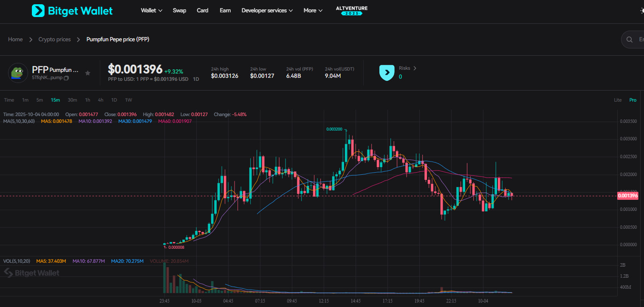Click the large $0.001396 price heading
Image resolution: width=644 pixels, height=307 pixels.
pyautogui.click(x=135, y=69)
